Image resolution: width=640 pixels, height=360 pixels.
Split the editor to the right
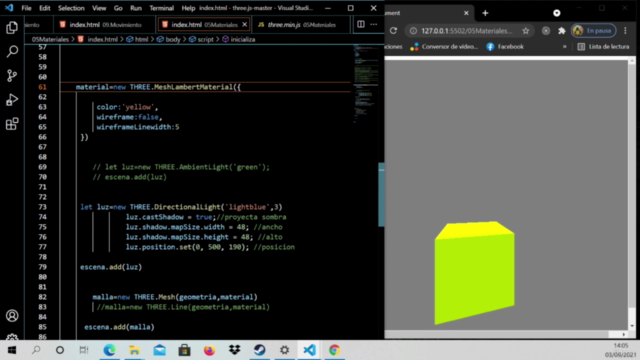coord(361,24)
